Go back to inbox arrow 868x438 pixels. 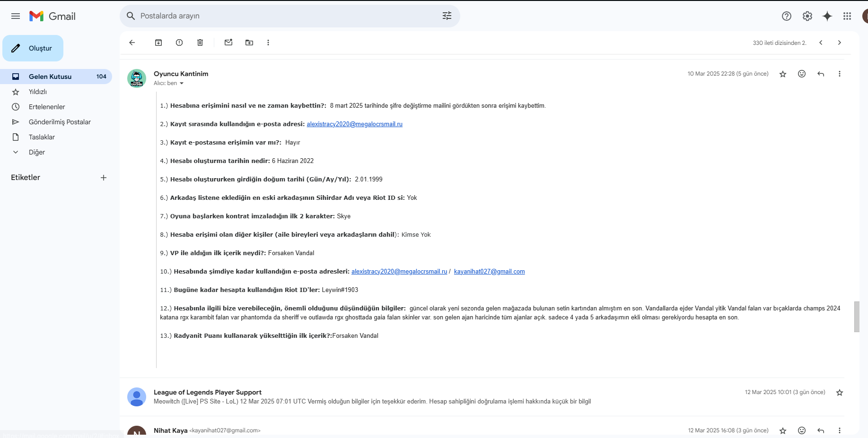coord(132,43)
